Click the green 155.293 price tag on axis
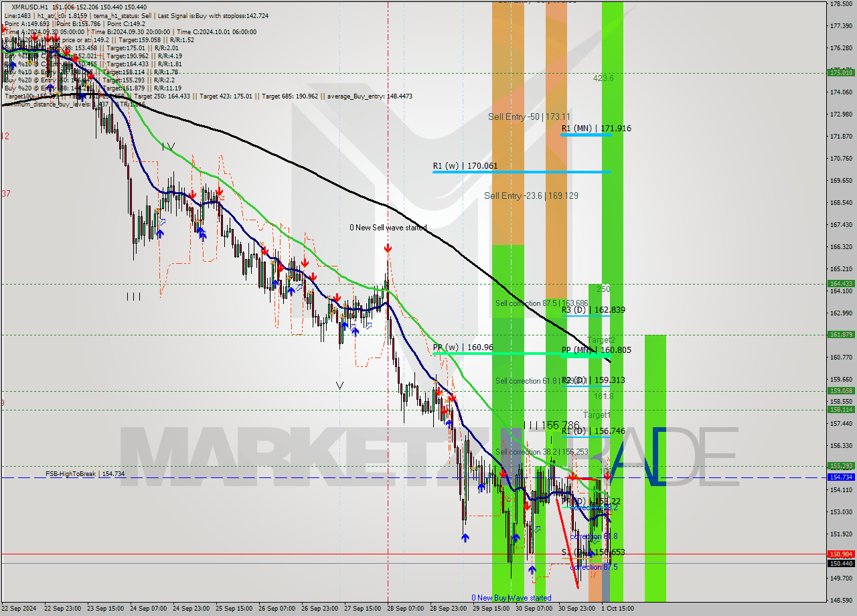 841,465
